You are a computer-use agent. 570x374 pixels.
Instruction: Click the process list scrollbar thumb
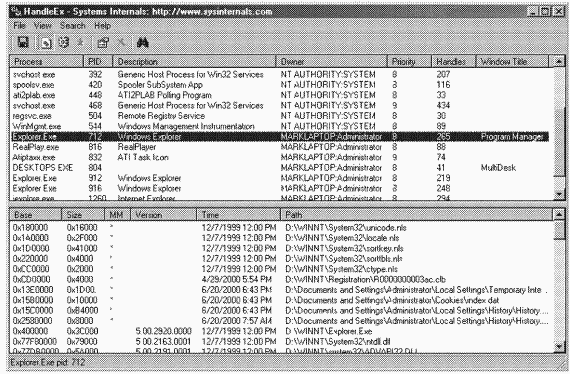coord(559,143)
